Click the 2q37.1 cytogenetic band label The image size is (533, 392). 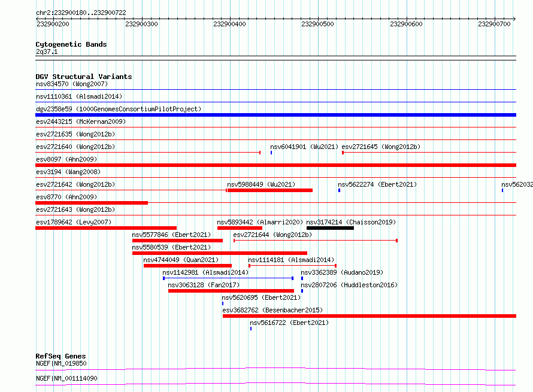47,51
